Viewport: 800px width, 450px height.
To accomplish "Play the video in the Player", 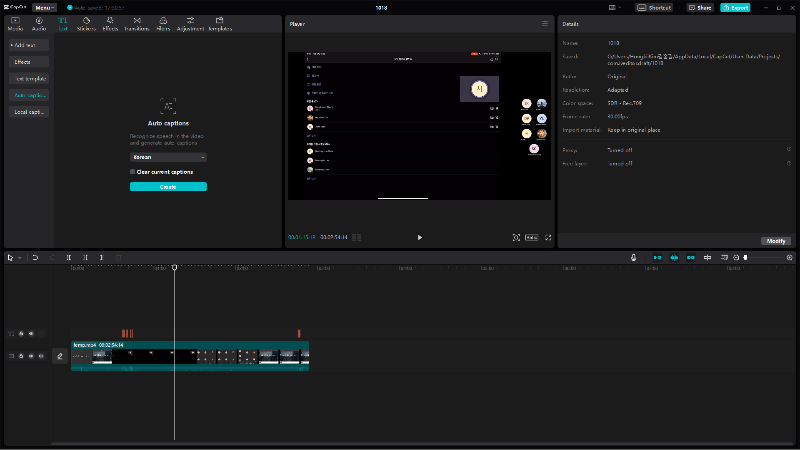I will coord(419,237).
